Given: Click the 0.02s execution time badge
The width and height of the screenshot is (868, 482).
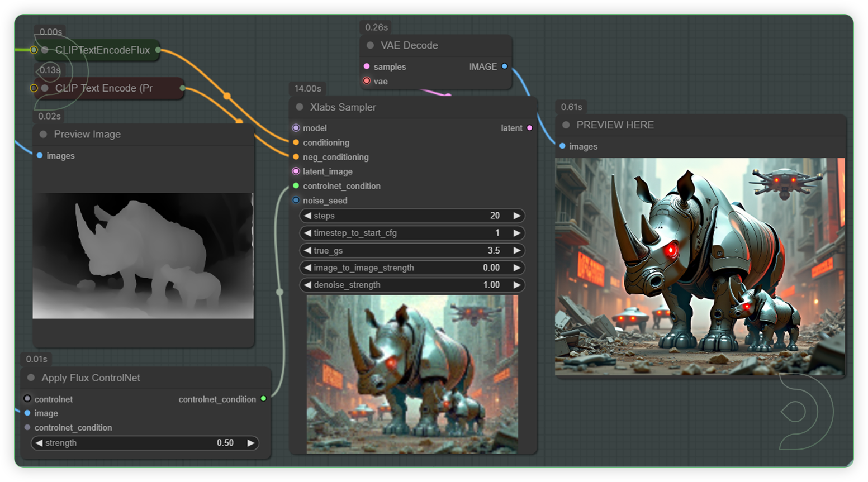Looking at the screenshot, I should [50, 117].
